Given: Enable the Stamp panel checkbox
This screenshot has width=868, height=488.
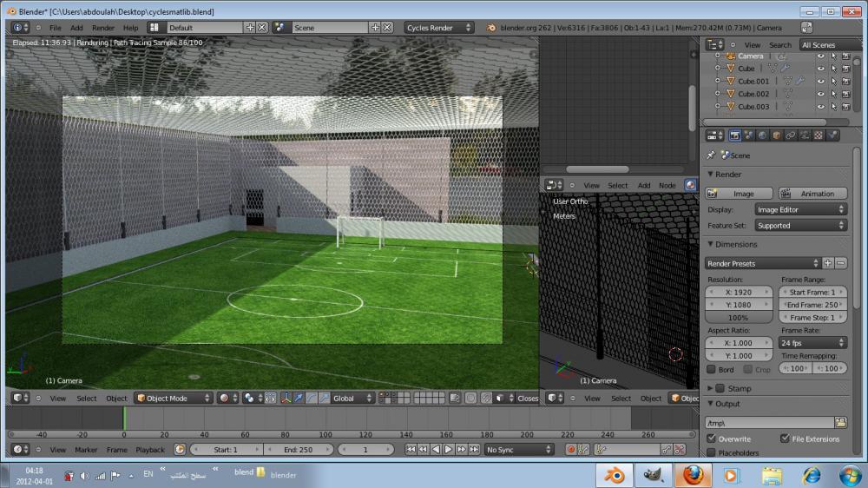Looking at the screenshot, I should coord(720,388).
